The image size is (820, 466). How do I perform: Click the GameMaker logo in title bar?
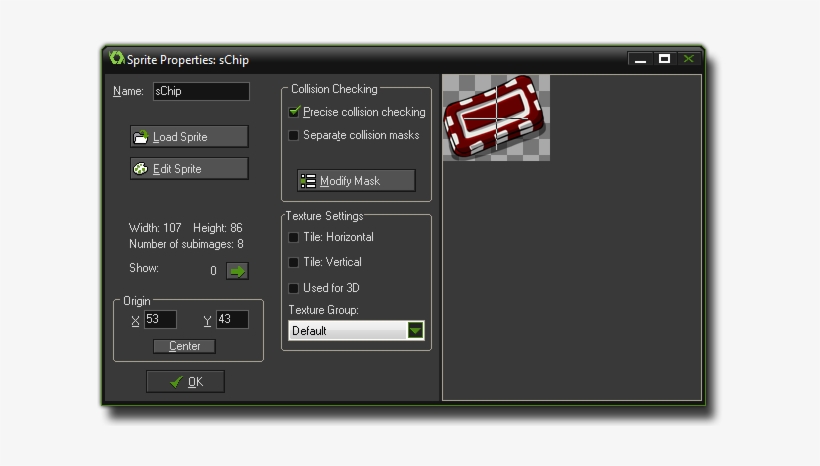click(x=116, y=58)
